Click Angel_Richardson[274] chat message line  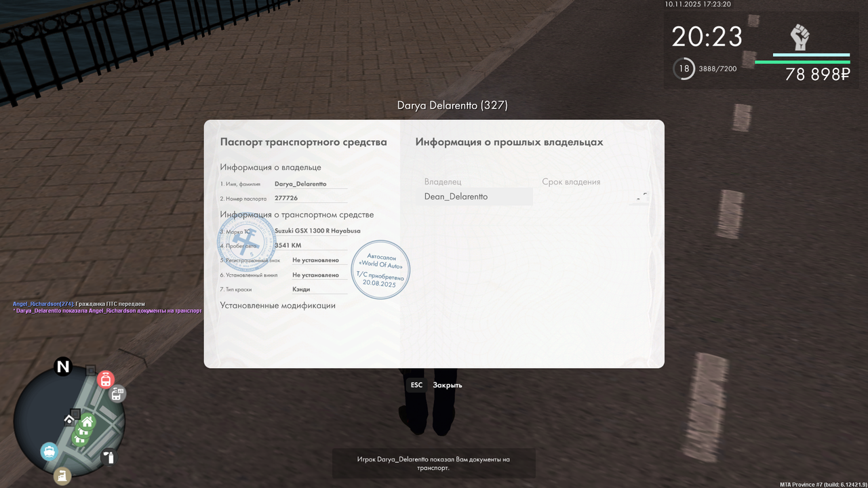pos(79,304)
